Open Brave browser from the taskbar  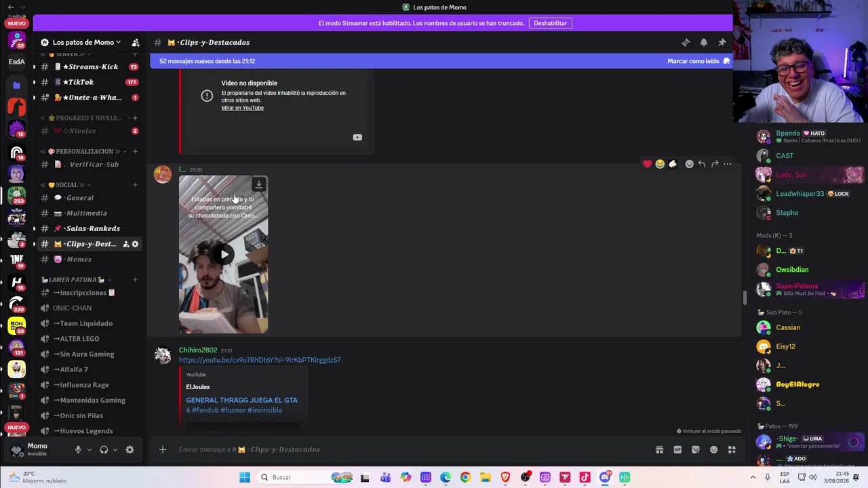coord(505,477)
